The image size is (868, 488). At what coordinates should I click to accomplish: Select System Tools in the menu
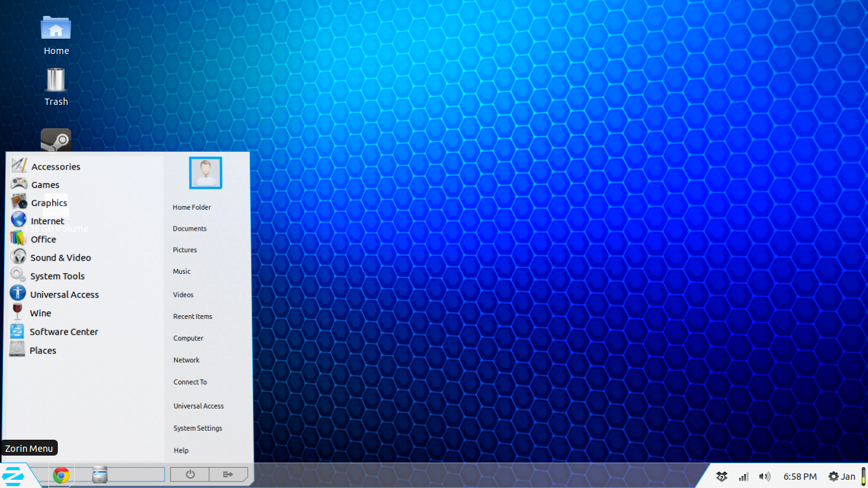[x=57, y=276]
